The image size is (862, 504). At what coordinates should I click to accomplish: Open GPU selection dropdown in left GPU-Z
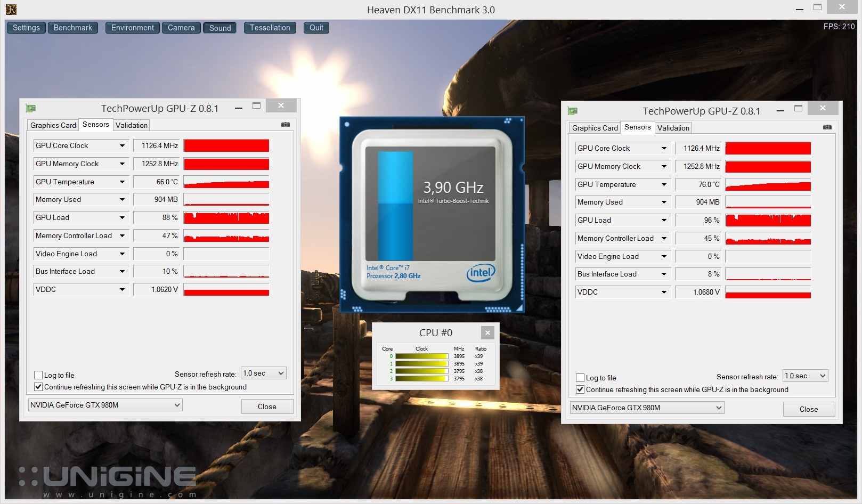coord(105,405)
